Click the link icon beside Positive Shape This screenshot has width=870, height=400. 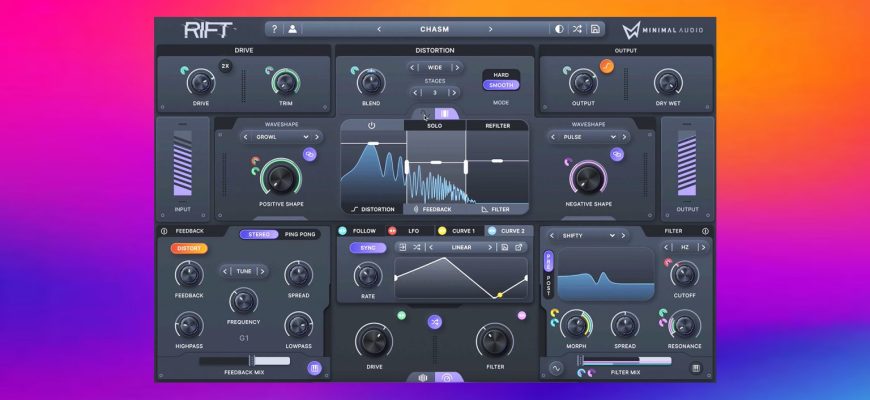310,154
